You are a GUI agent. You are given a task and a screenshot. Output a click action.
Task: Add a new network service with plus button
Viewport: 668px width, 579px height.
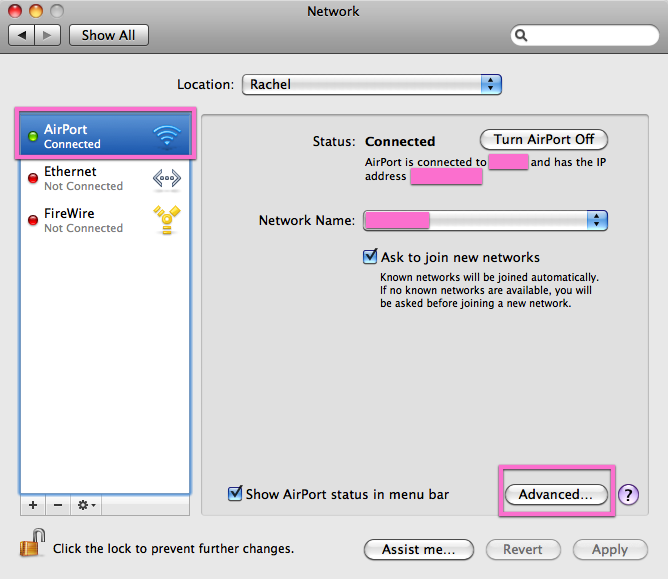click(x=33, y=505)
